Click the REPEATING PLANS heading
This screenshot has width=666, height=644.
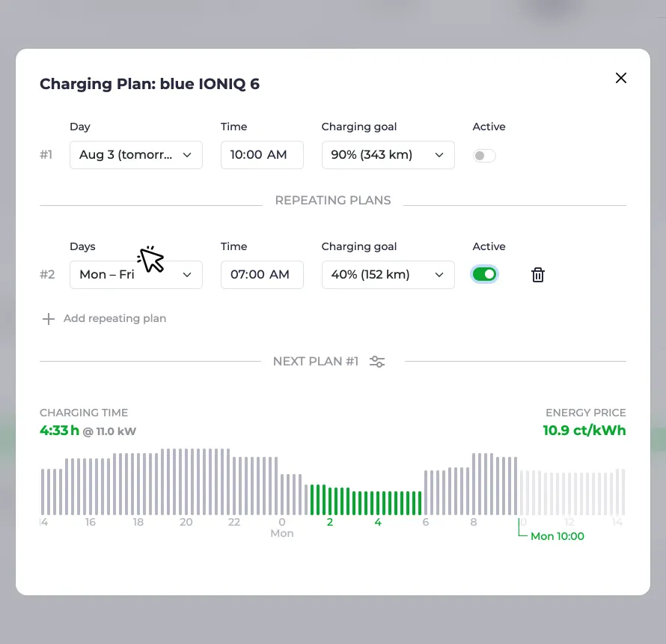[333, 200]
